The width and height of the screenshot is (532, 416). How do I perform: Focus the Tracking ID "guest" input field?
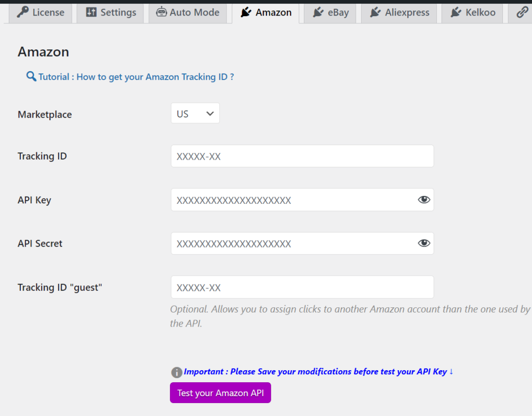(302, 287)
